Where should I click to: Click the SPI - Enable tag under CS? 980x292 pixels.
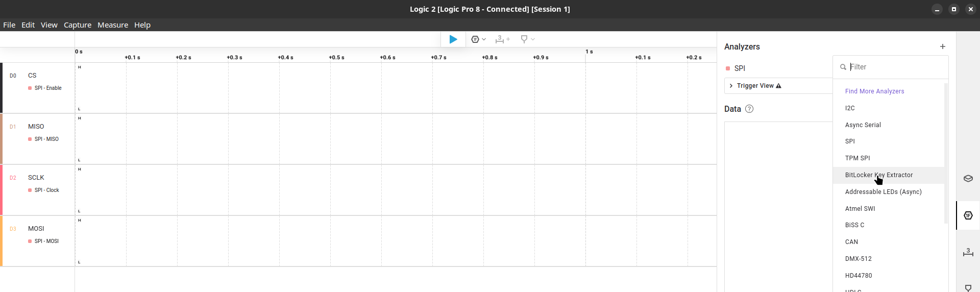(x=47, y=88)
